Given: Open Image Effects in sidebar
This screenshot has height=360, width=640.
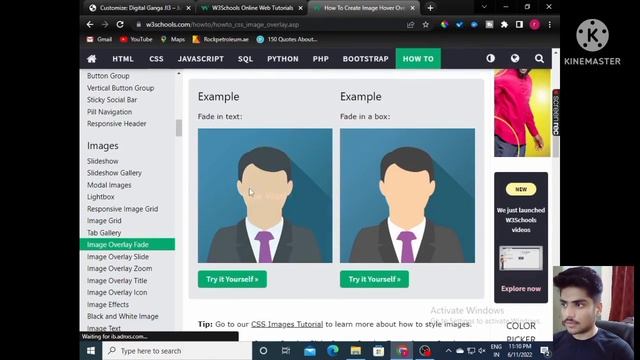Looking at the screenshot, I should [108, 304].
